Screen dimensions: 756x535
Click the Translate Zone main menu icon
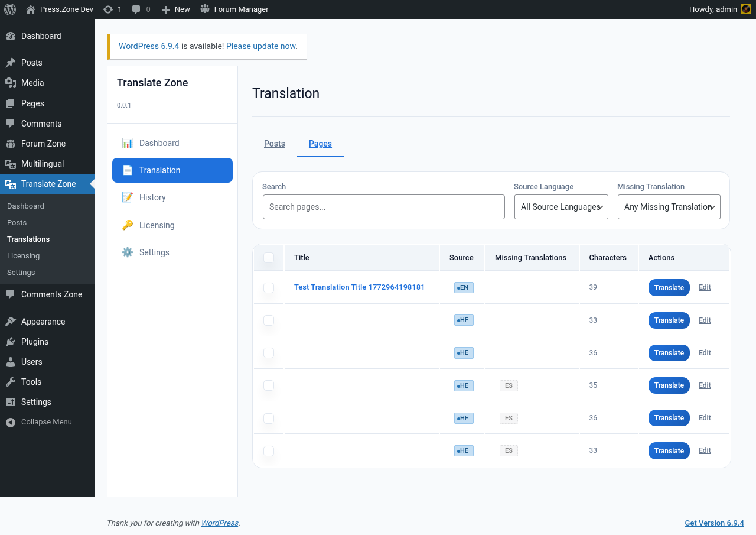pos(11,184)
